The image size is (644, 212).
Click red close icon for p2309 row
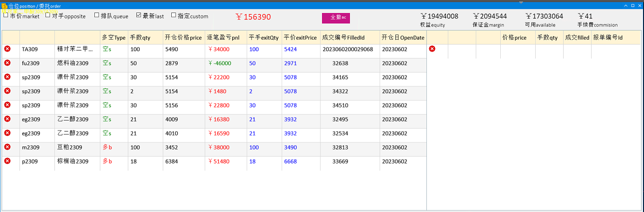tap(7, 161)
